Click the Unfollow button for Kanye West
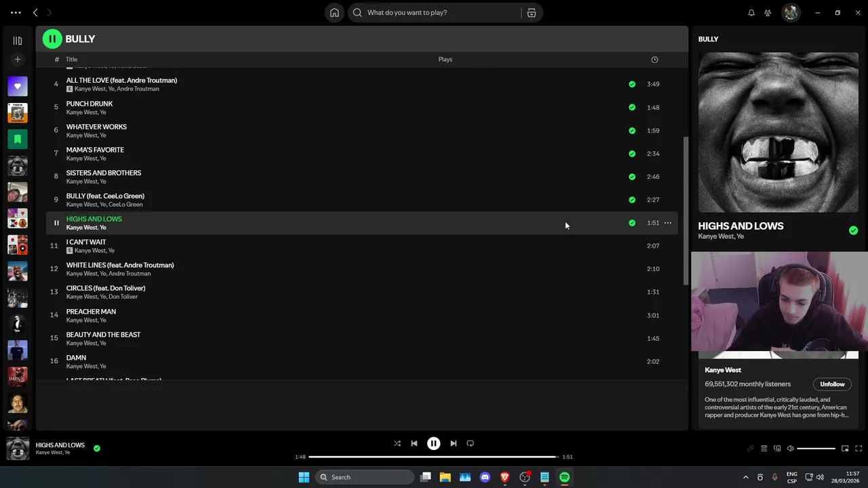The image size is (868, 488). click(832, 384)
